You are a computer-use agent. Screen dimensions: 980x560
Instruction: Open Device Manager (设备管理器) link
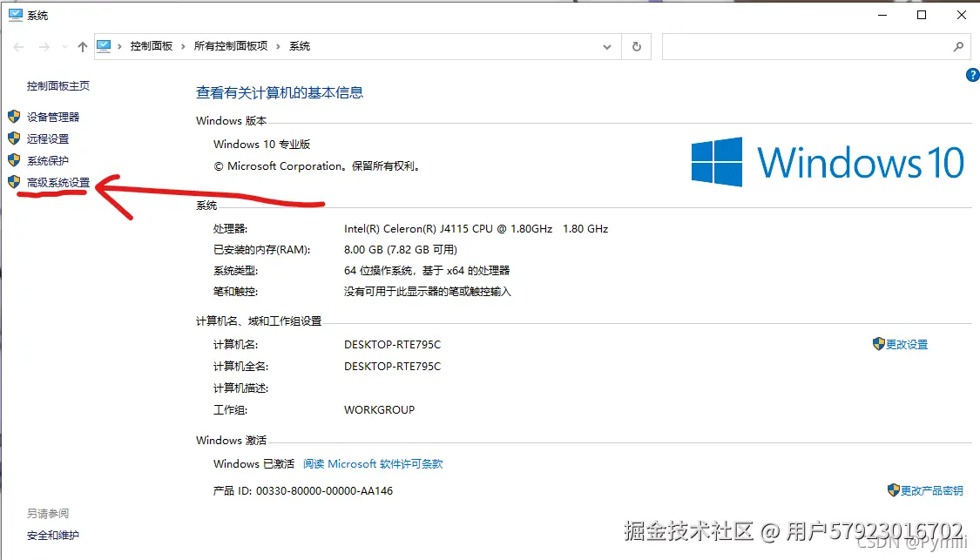click(53, 117)
